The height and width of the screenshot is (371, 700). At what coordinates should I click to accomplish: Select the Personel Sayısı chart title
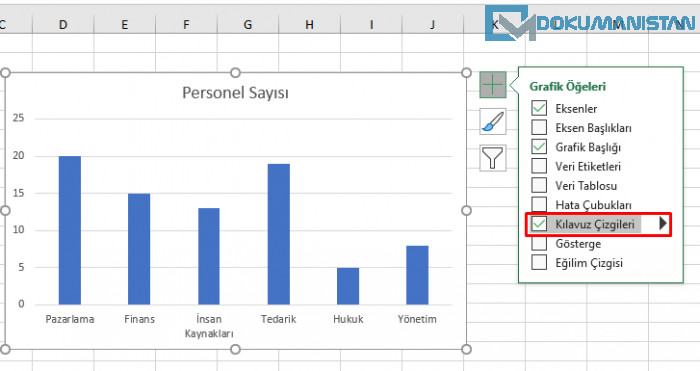point(235,93)
